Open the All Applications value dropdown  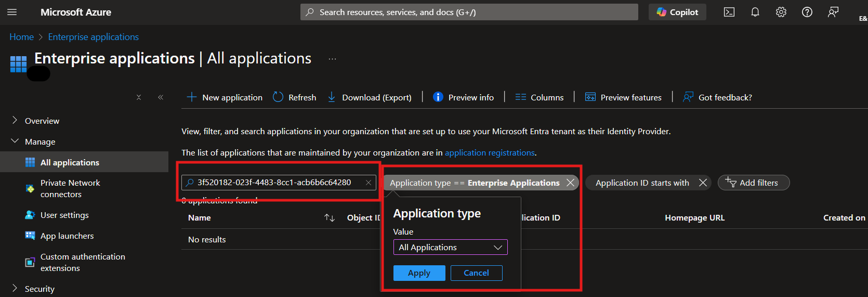point(450,247)
